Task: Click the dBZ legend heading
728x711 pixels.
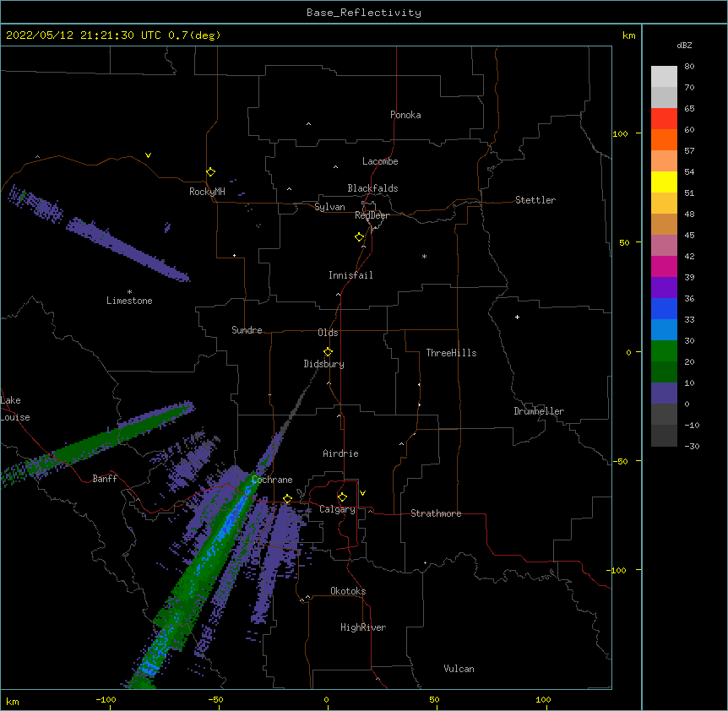Action: click(684, 46)
